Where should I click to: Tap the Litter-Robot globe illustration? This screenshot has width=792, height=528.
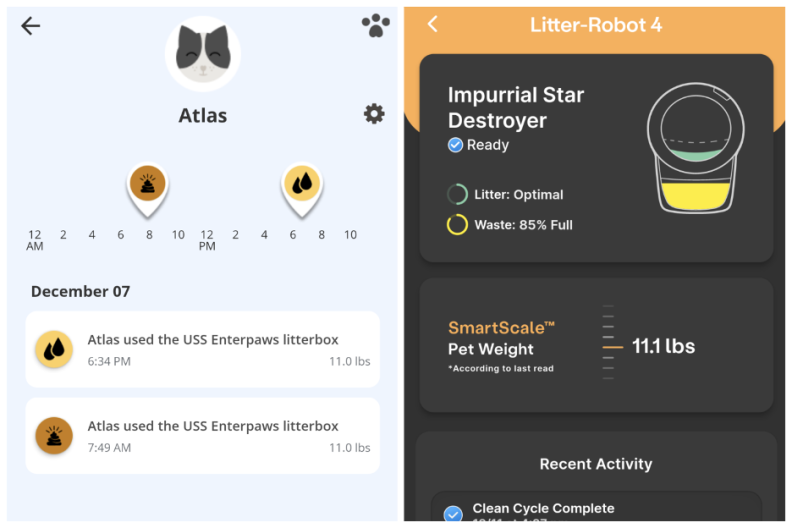tap(696, 148)
